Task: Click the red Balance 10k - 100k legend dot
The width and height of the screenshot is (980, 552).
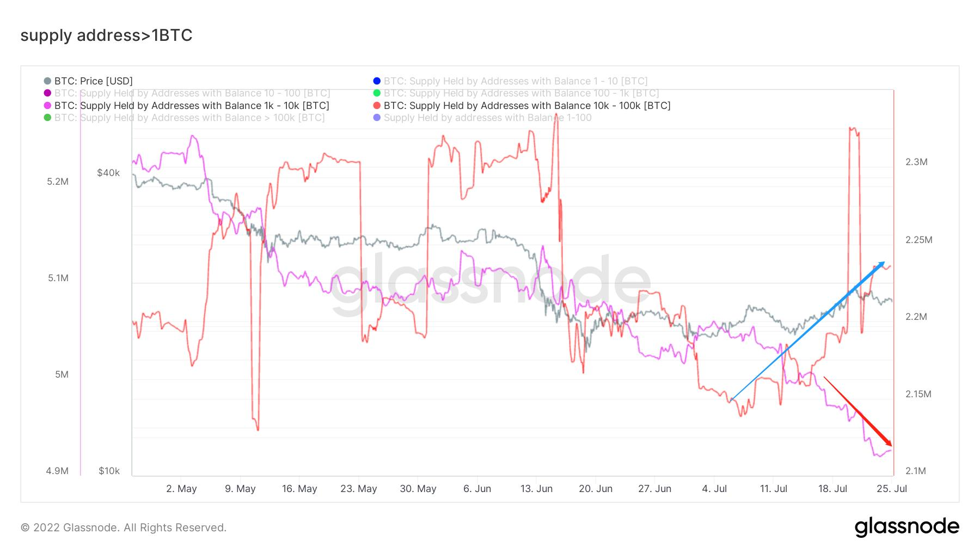Action: pos(377,106)
